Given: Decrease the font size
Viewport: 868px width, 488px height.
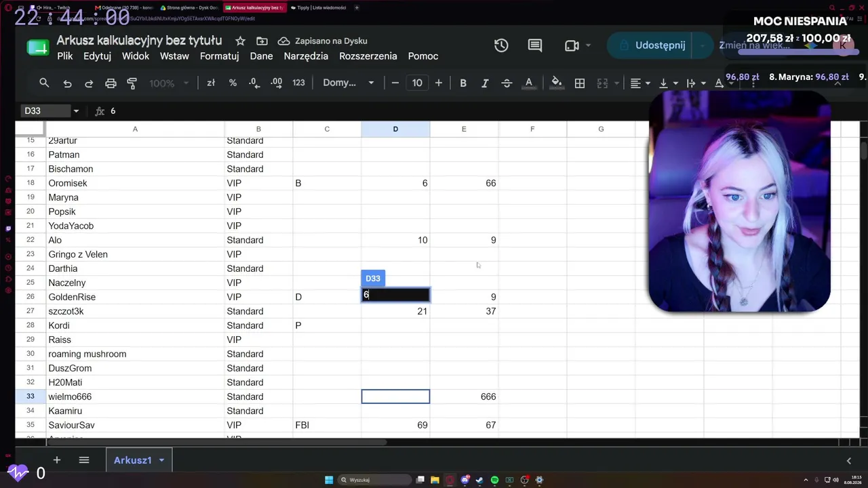Looking at the screenshot, I should [395, 83].
